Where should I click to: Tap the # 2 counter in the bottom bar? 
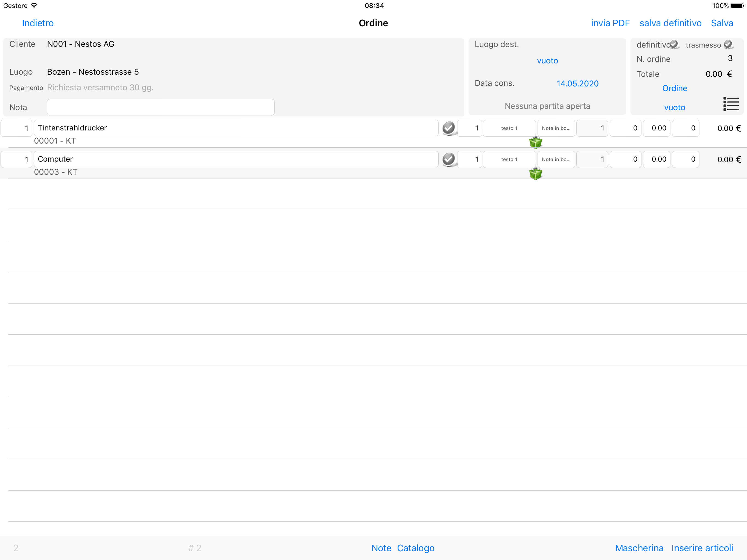coord(195,548)
